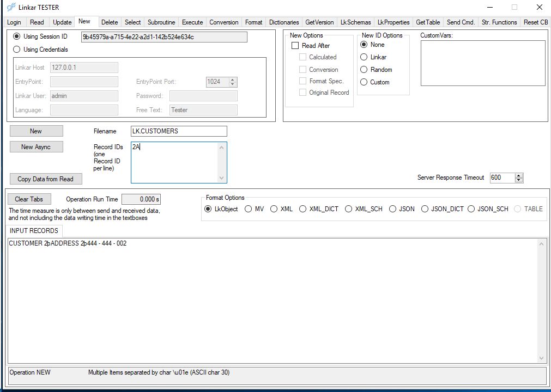Click inside the CustomVars text box

(483, 63)
